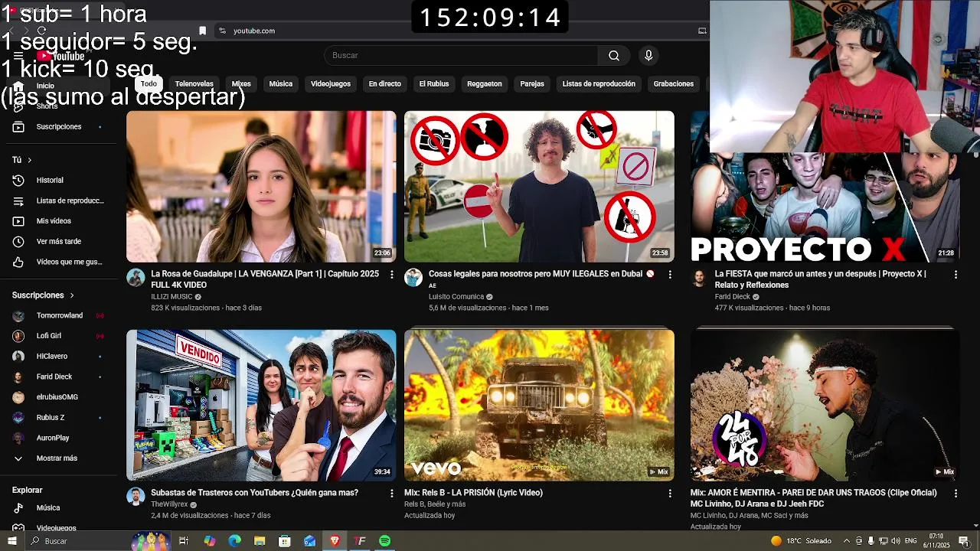Click Luisito Comunica channel avatar beside video title
980x551 pixels.
pyautogui.click(x=413, y=278)
